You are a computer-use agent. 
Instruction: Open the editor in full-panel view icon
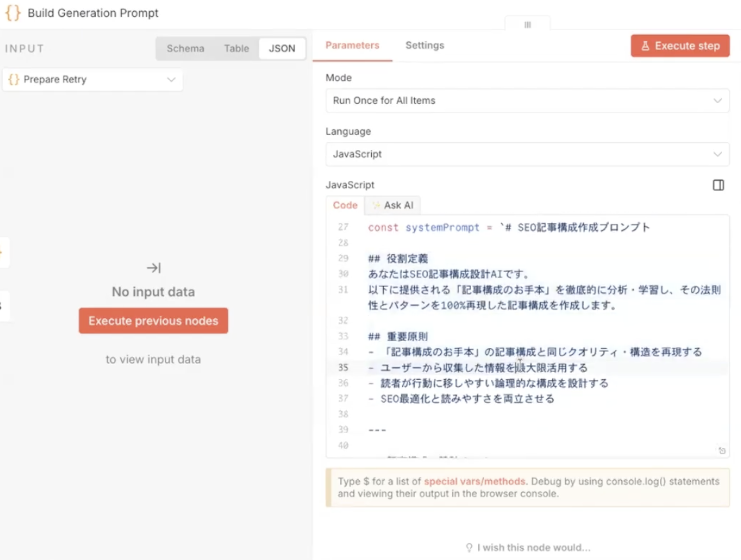718,185
